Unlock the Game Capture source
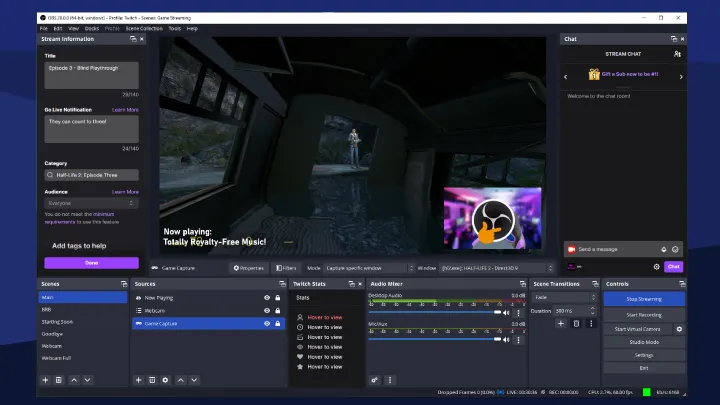 pyautogui.click(x=277, y=324)
